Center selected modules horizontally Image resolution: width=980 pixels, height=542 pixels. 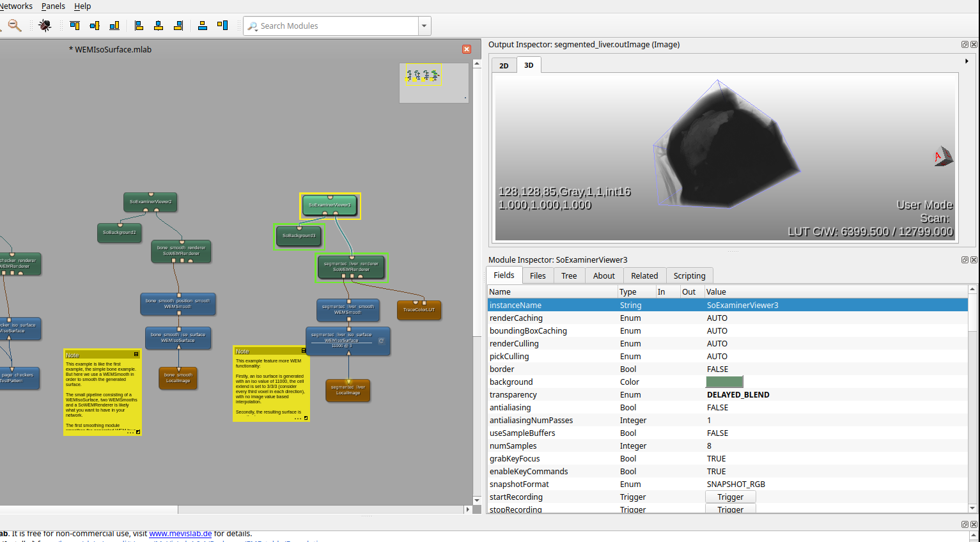click(159, 26)
